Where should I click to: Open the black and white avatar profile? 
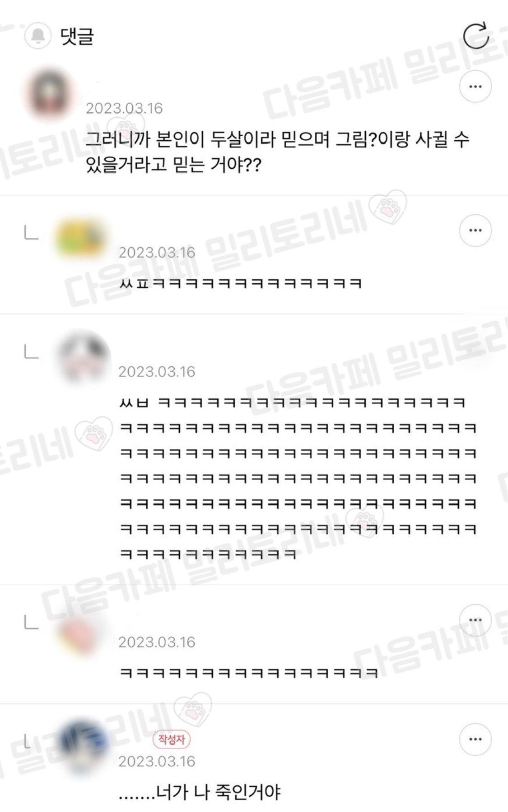[82, 357]
